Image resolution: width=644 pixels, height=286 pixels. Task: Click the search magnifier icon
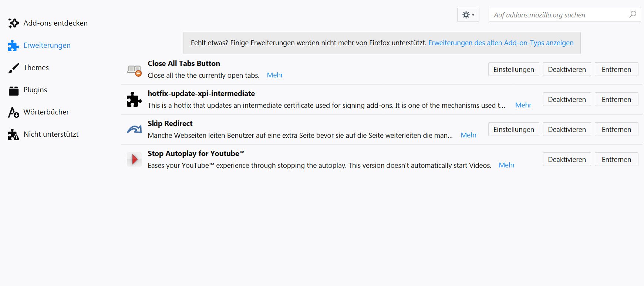633,14
